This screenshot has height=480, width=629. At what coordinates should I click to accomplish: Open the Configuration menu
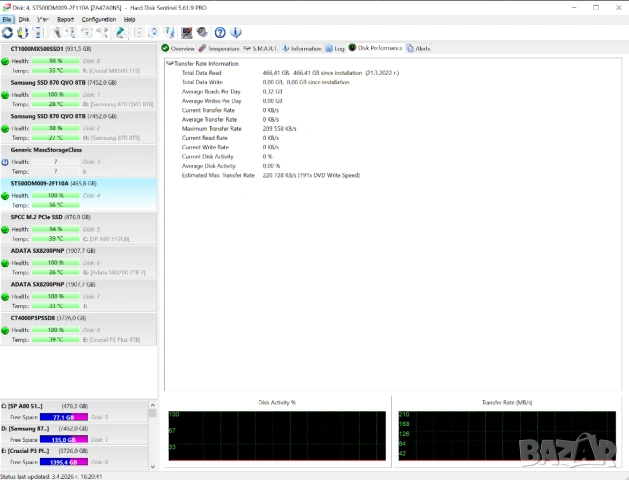[98, 19]
